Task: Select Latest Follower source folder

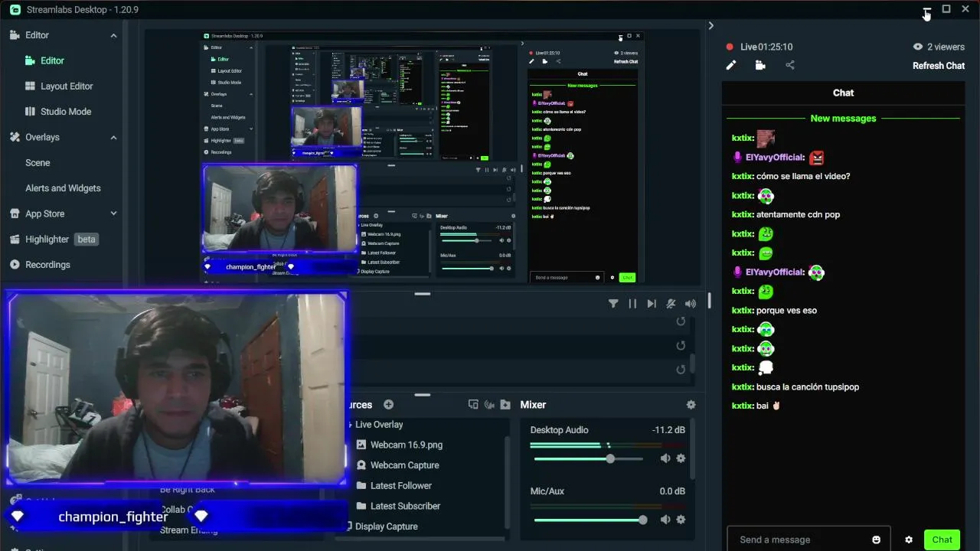Action: tap(401, 486)
